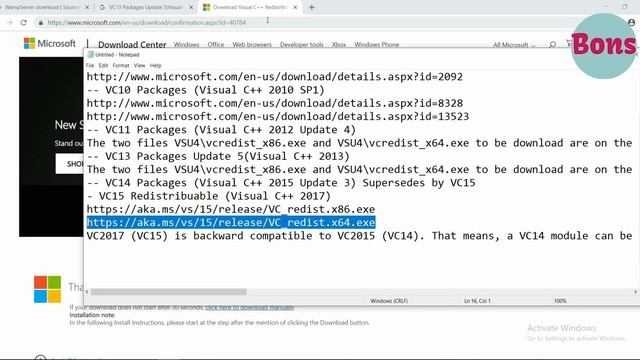Click the 'click here to download manually' link
Viewport: 640px width, 360px height.
[249, 307]
